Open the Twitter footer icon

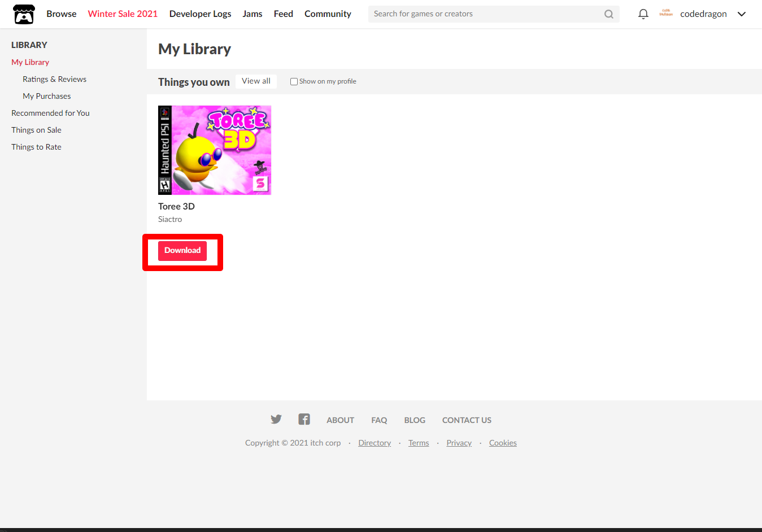276,419
